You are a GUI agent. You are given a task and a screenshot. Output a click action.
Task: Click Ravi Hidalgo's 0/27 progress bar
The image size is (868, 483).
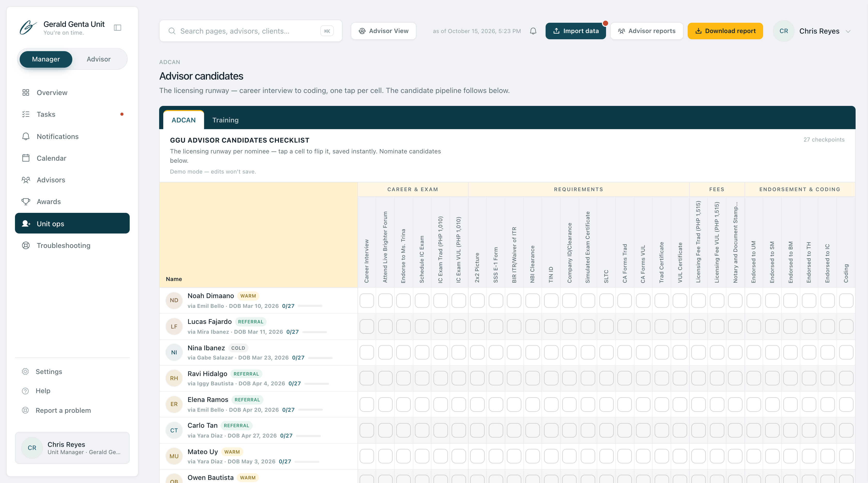point(317,384)
